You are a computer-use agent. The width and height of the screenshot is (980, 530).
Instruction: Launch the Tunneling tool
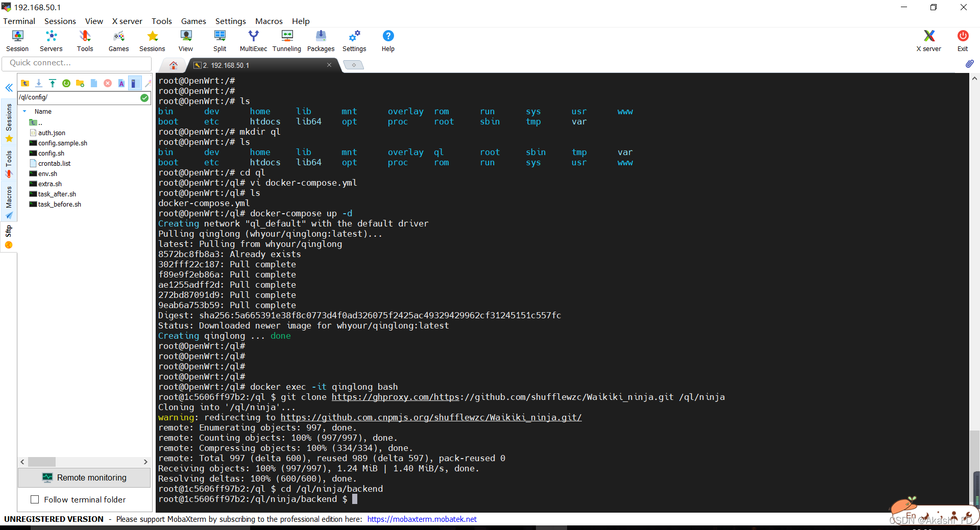[286, 40]
